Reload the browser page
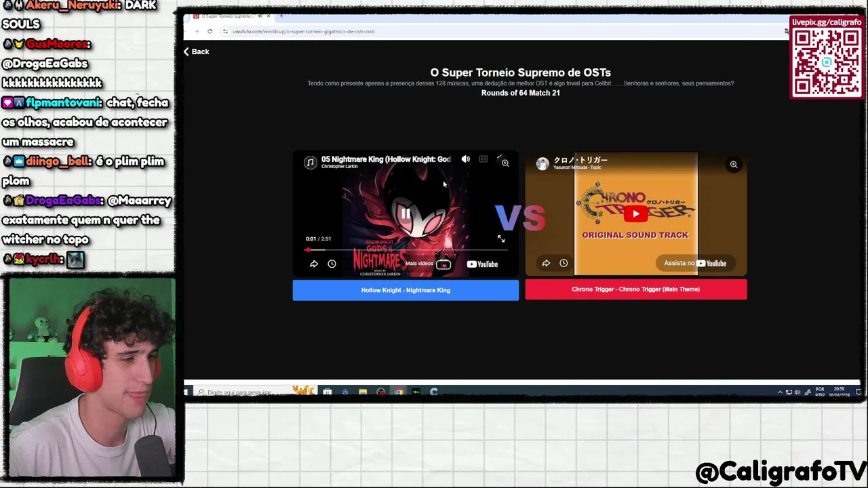This screenshot has height=488, width=868. point(210,31)
